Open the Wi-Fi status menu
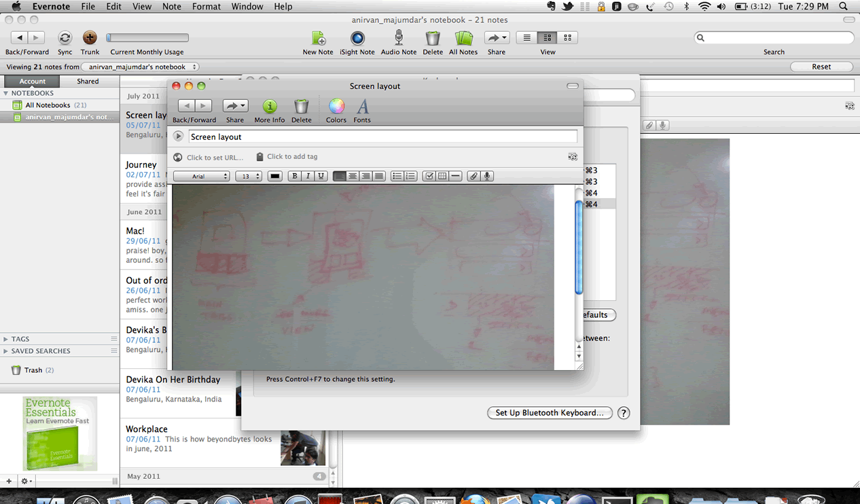860x504 pixels. (704, 7)
